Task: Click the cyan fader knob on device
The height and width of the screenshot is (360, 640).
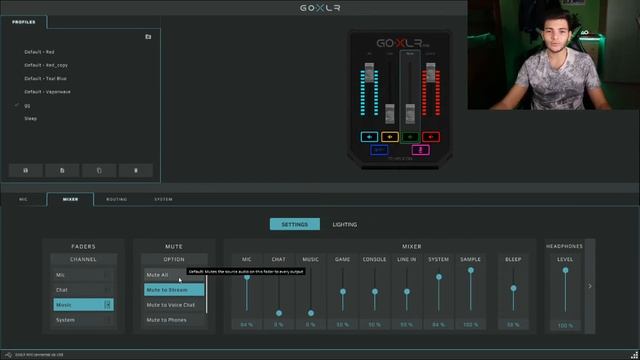Action: pyautogui.click(x=369, y=73)
